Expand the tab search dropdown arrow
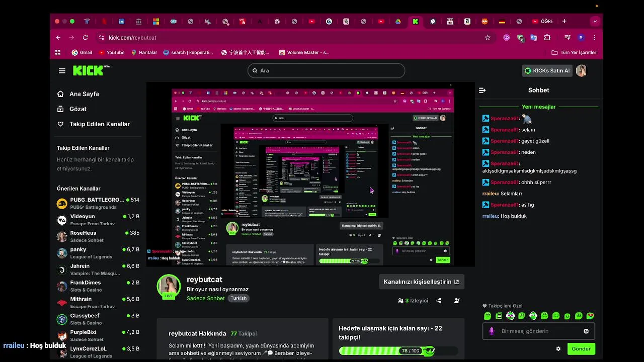The image size is (644, 362). coord(595,22)
